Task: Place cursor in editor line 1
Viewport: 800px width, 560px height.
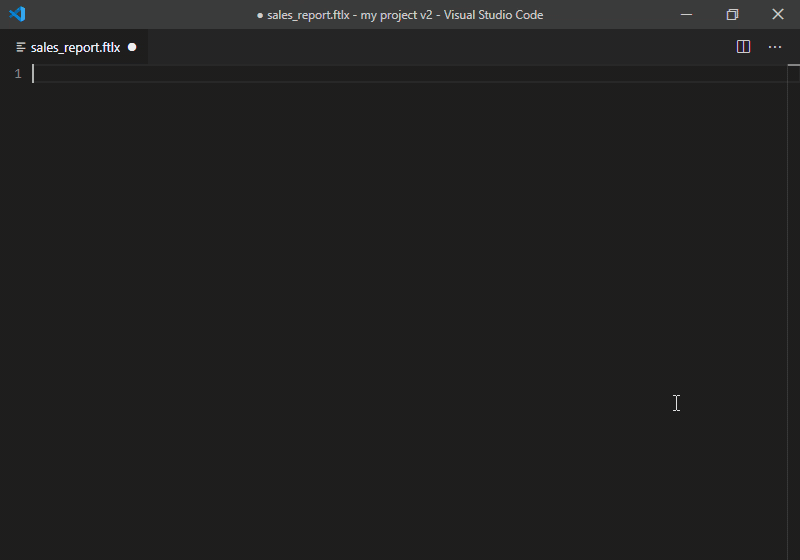Action: pyautogui.click(x=408, y=74)
